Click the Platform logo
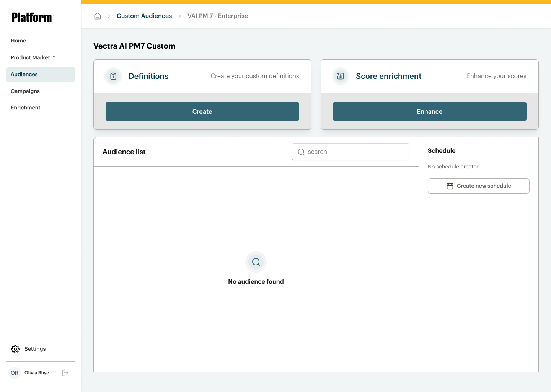This screenshot has width=551, height=392. 33,18
